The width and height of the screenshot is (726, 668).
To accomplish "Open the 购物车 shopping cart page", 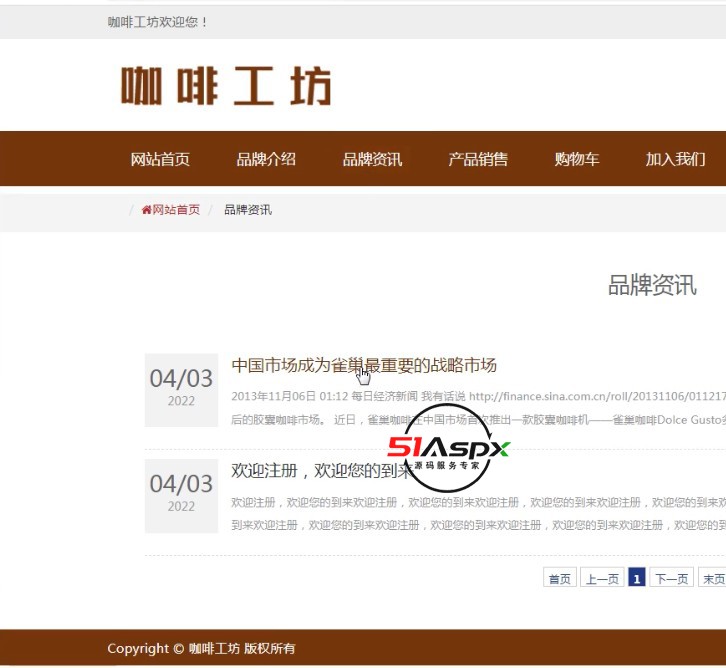I will 577,159.
